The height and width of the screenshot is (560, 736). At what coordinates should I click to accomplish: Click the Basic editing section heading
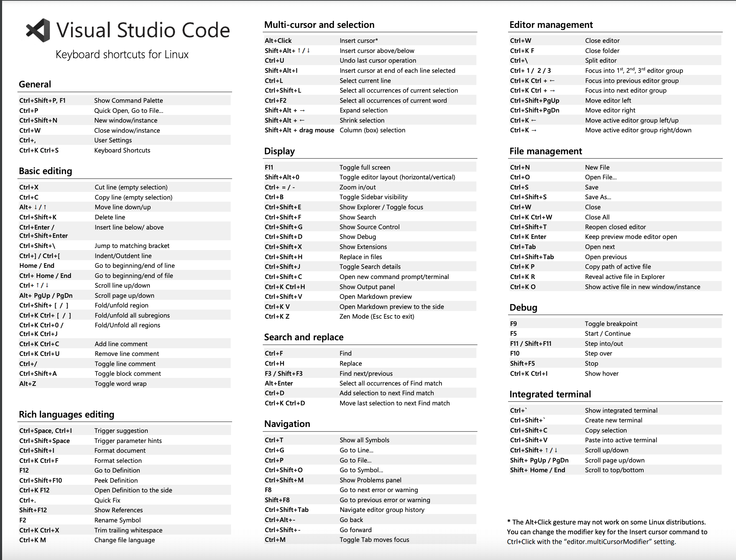point(45,171)
